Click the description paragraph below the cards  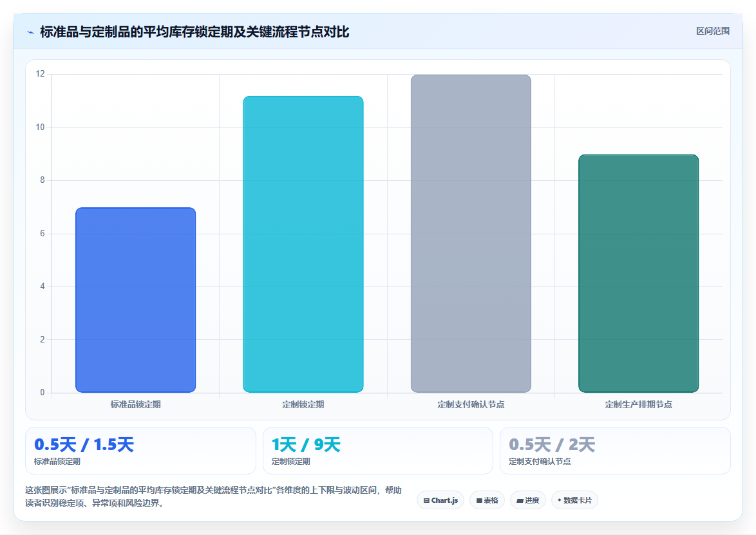click(214, 496)
